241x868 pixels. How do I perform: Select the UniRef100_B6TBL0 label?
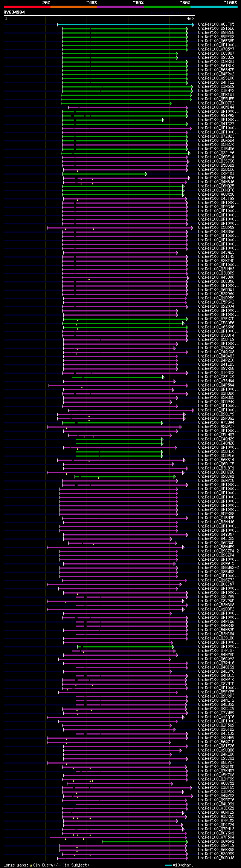point(216,66)
